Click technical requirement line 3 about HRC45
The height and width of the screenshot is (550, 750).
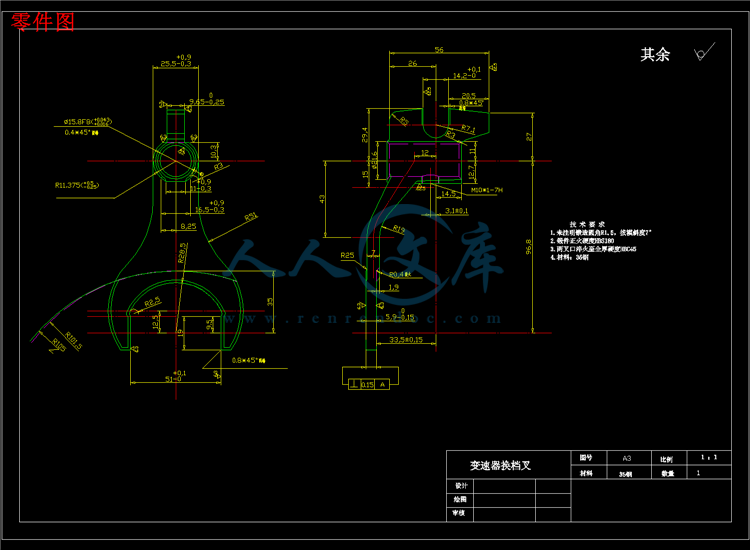point(593,249)
